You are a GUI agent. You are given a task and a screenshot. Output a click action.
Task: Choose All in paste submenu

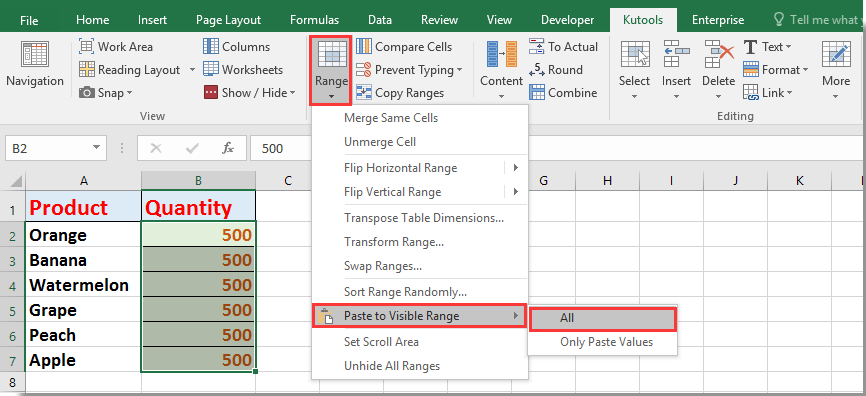pos(603,319)
